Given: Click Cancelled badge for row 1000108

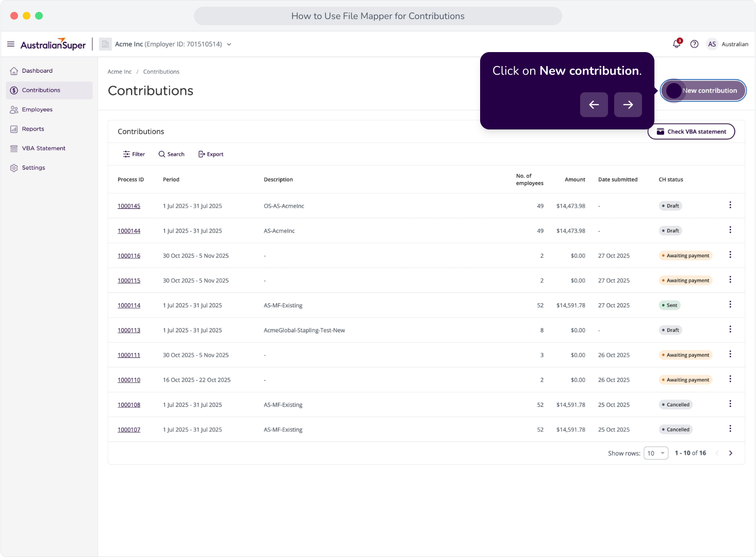Looking at the screenshot, I should coord(676,405).
